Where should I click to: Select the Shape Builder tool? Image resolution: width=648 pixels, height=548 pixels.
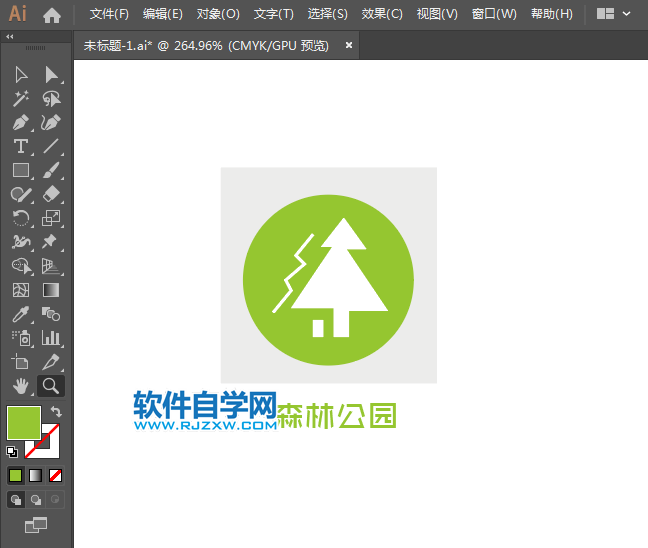pos(21,266)
